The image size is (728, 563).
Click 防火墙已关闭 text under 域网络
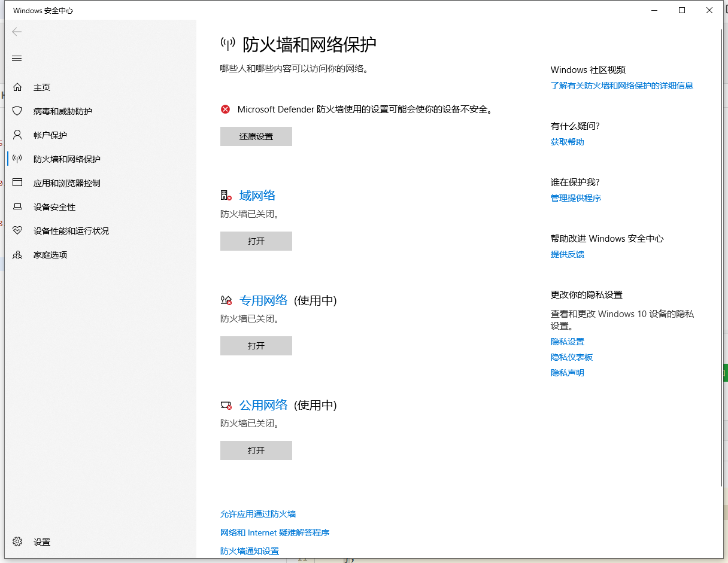(250, 214)
